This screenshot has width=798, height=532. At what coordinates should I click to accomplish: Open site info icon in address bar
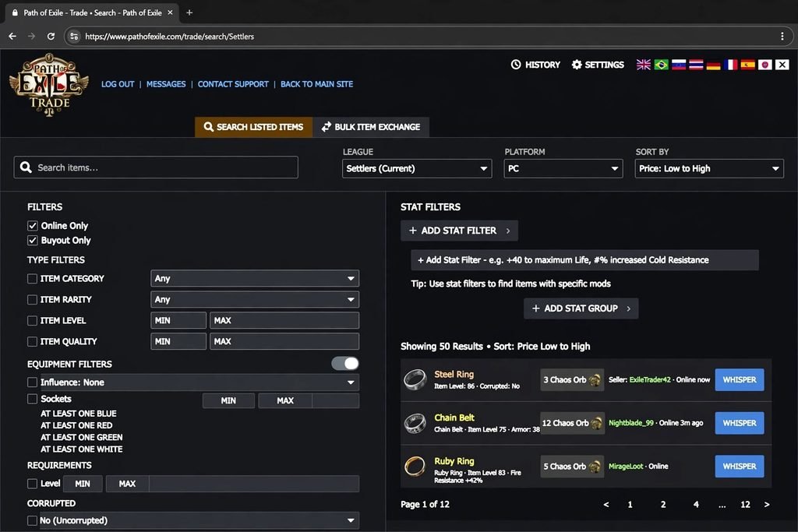coord(74,36)
